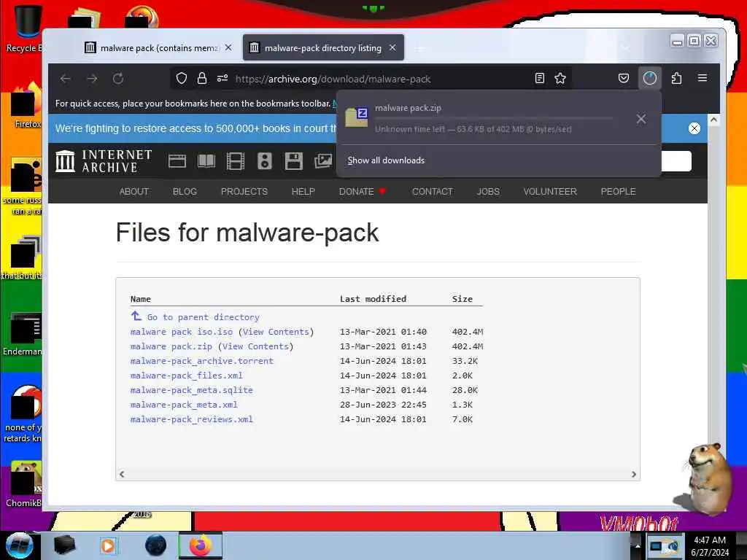747x560 pixels.
Task: Click Show all downloads
Action: coord(386,160)
